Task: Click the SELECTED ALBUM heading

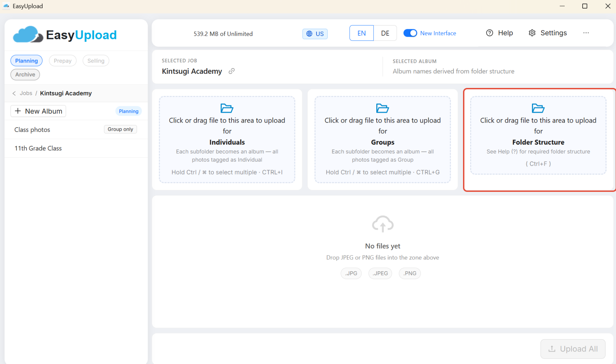Action: [x=414, y=61]
